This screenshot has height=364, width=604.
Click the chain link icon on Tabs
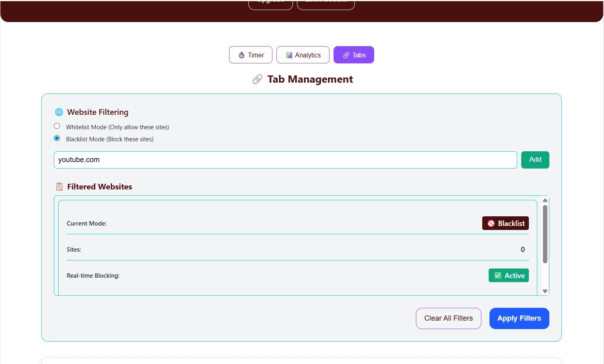click(346, 55)
